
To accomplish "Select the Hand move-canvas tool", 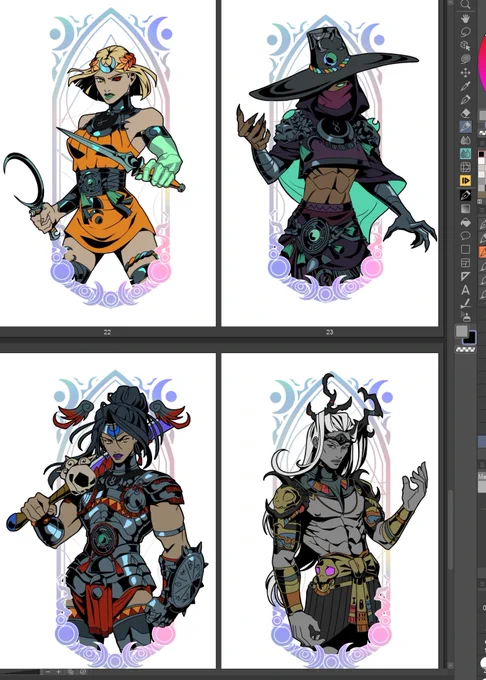I will point(465,18).
